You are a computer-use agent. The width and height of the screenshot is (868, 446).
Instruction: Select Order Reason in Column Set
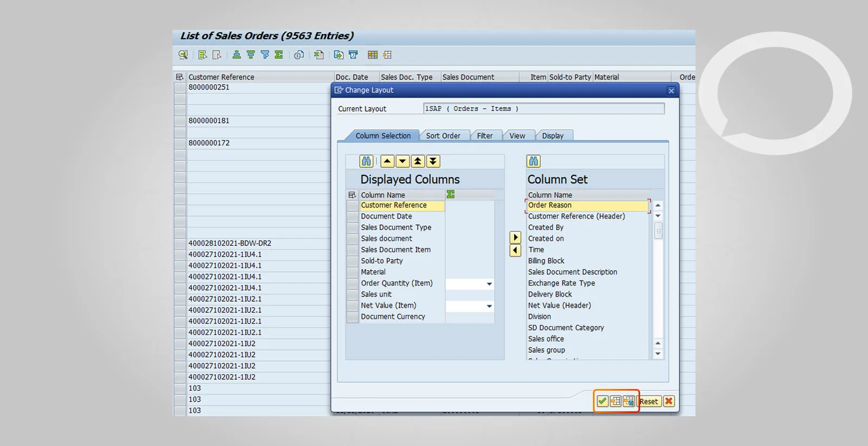tap(588, 205)
